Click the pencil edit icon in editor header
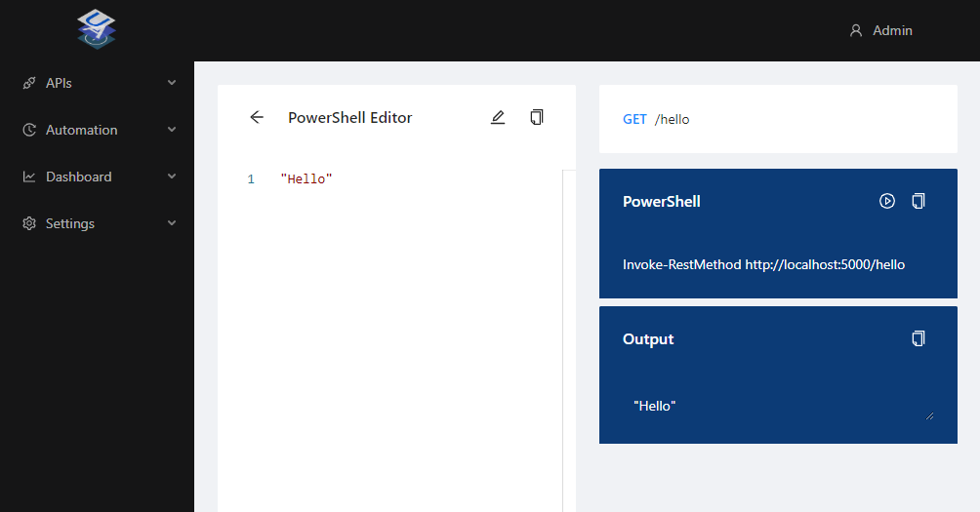The width and height of the screenshot is (980, 512). click(498, 117)
